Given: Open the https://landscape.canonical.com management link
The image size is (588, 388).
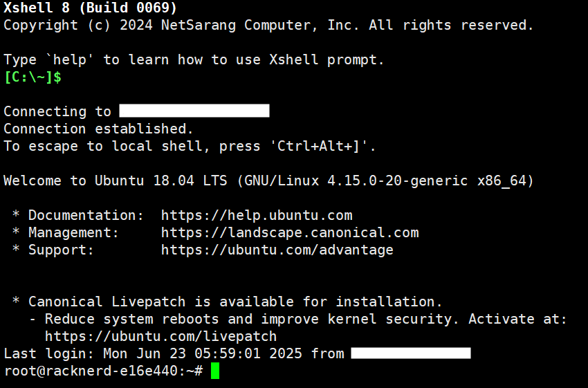Looking at the screenshot, I should tap(290, 233).
